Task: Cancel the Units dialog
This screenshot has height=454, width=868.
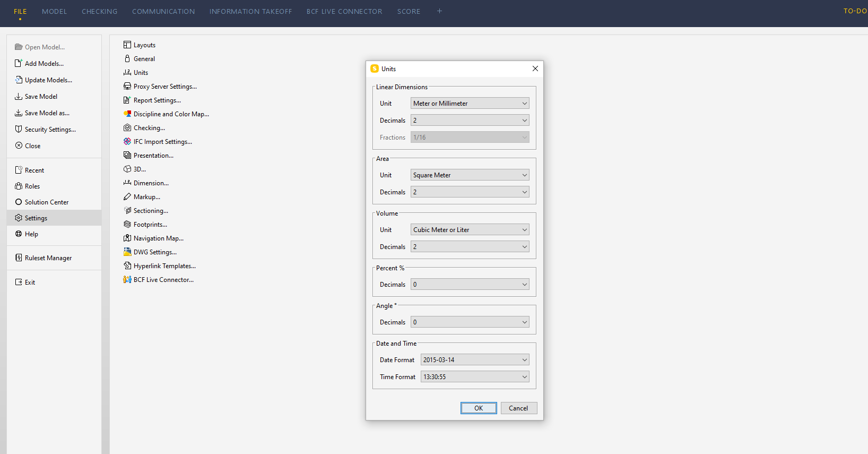Action: pos(518,408)
